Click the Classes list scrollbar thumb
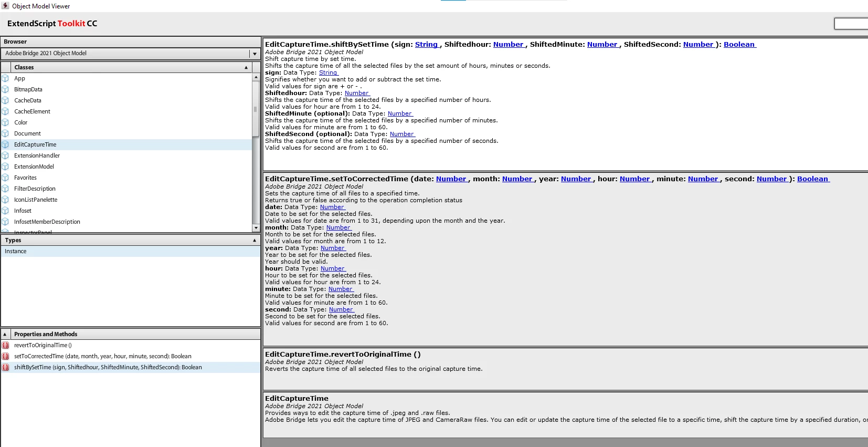The width and height of the screenshot is (868, 447). pos(256,109)
